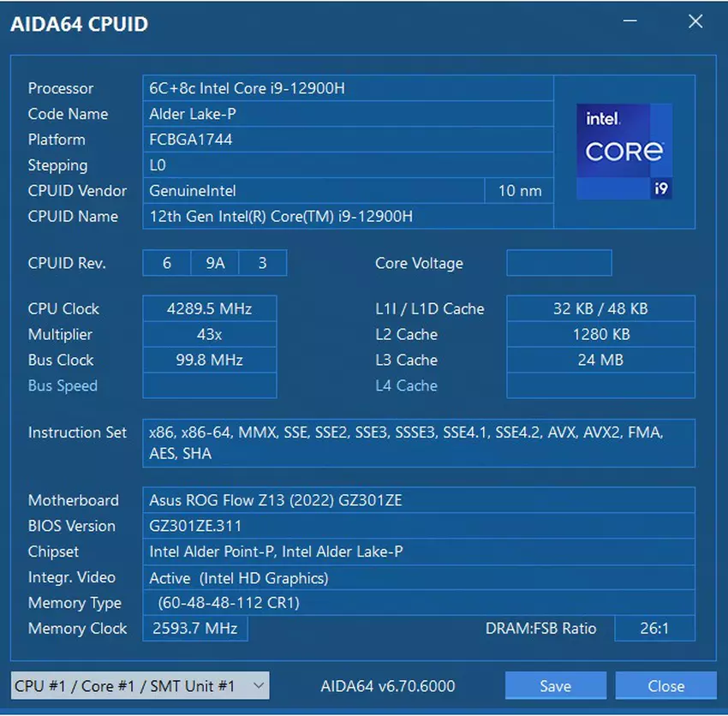This screenshot has width=728, height=716.
Task: Click the empty Core Voltage field
Action: [558, 263]
